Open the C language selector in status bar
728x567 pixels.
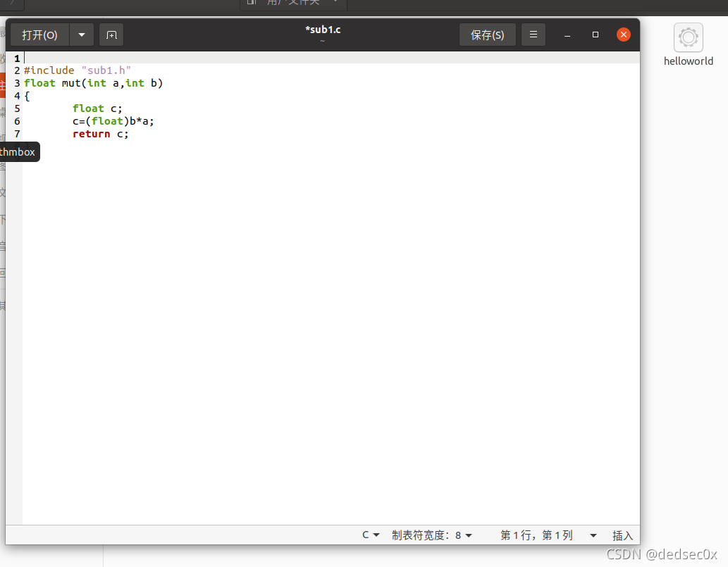pos(371,535)
